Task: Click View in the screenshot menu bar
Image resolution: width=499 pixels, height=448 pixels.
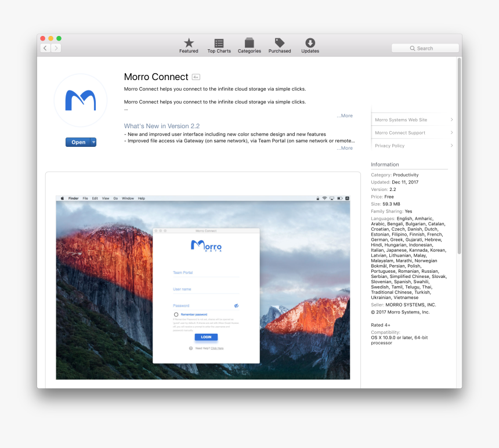Action: [106, 198]
